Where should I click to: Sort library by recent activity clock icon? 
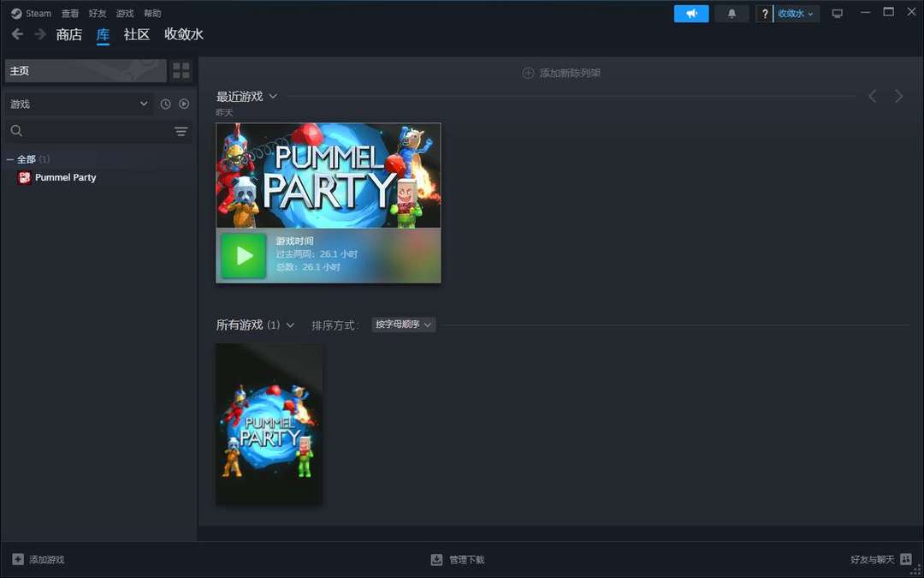tap(166, 104)
